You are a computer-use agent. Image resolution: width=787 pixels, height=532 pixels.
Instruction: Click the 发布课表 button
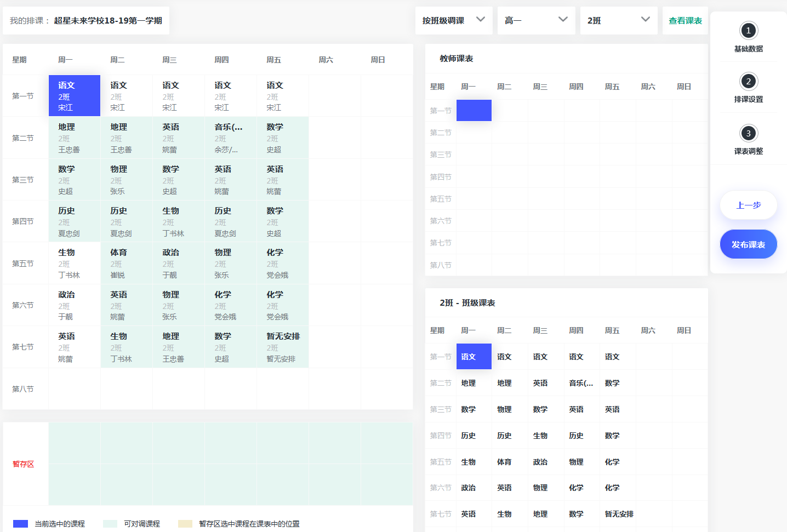(748, 244)
